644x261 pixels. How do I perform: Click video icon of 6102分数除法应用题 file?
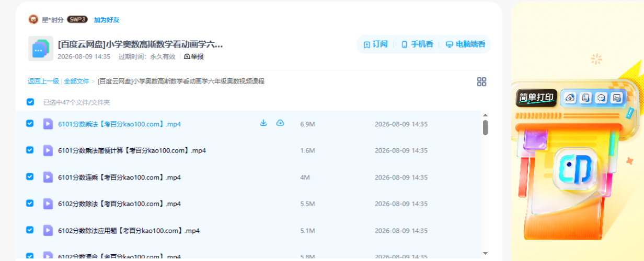tap(48, 230)
